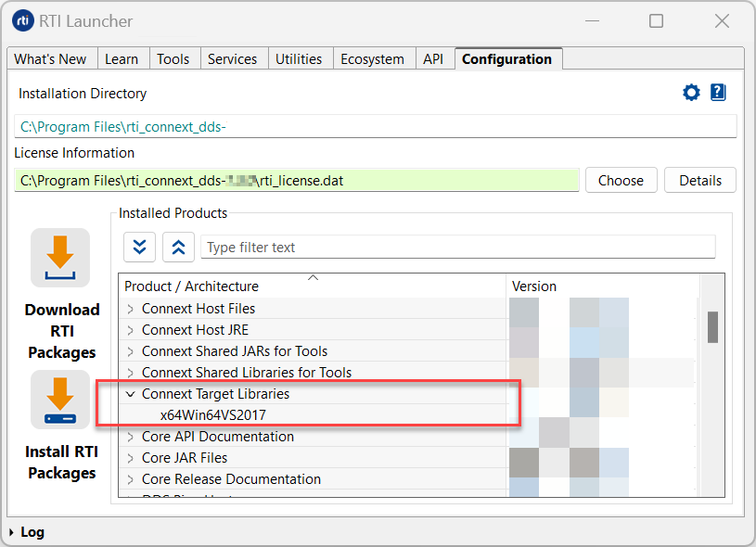Expand the Connext Host Files entry
The width and height of the screenshot is (756, 547).
click(x=130, y=309)
